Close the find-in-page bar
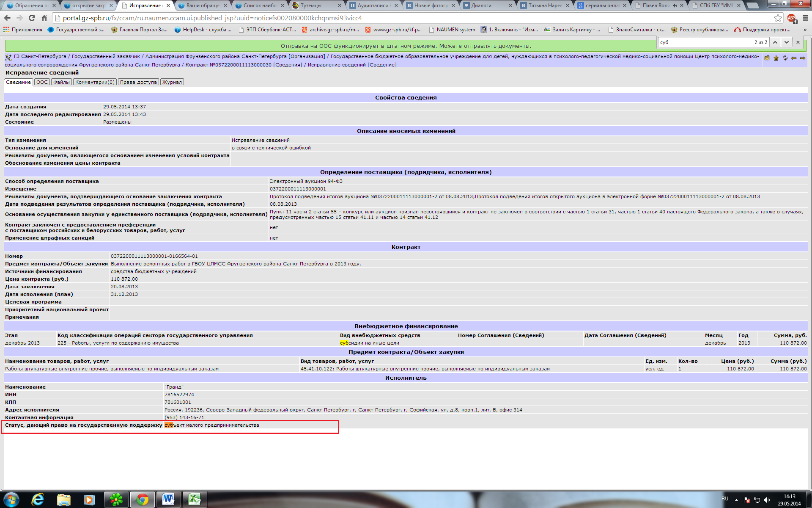 (x=798, y=42)
